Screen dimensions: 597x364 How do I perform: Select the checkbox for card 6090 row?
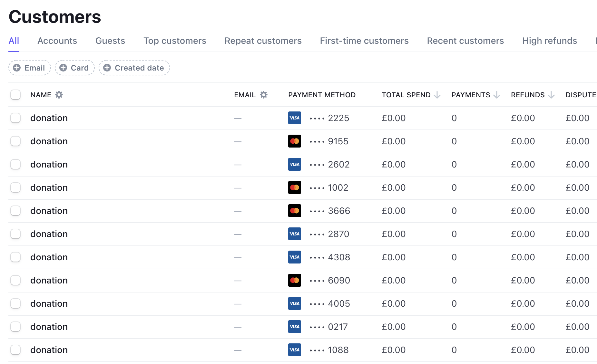click(15, 280)
